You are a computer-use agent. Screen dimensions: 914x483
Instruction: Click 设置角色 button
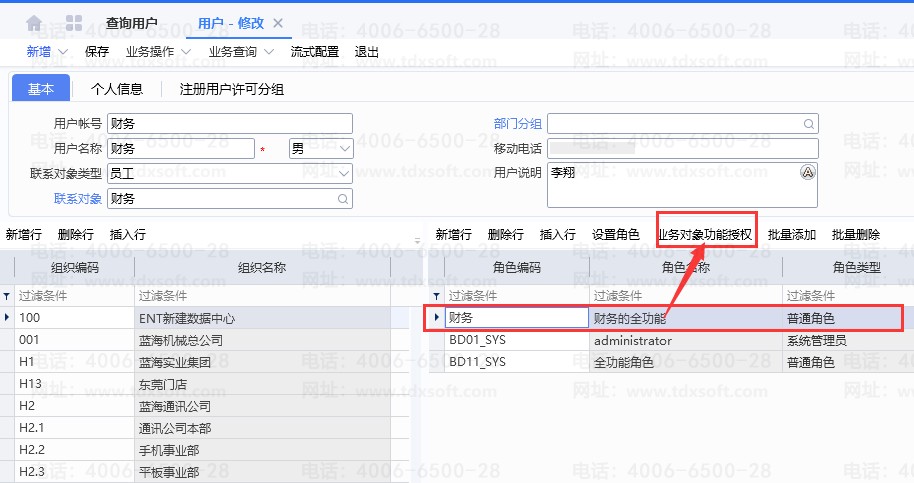pos(616,235)
